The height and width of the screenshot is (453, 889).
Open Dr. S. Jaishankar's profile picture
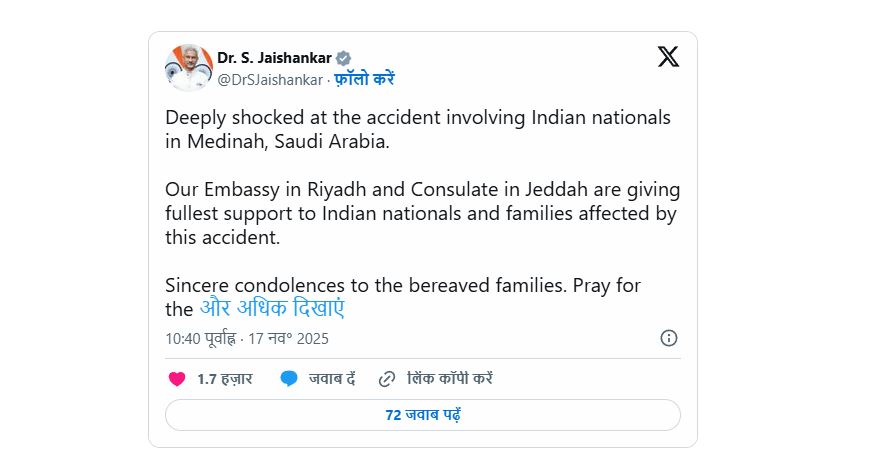188,68
